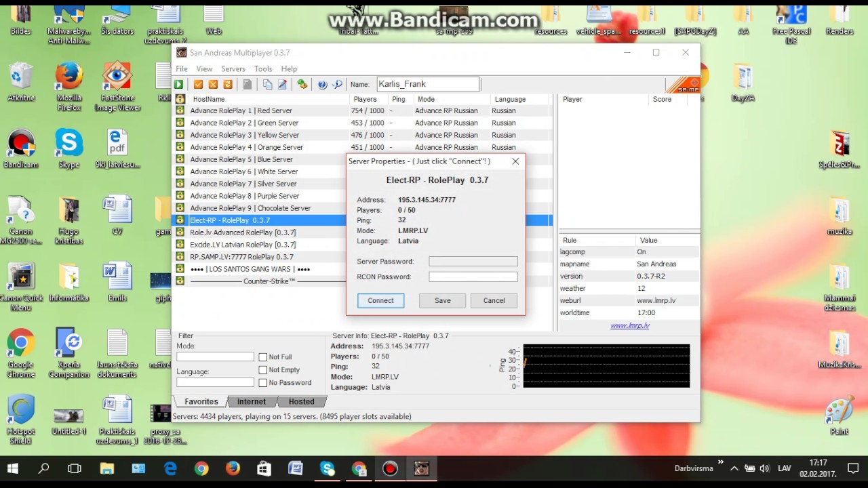Switch to the Hosted tab
The width and height of the screenshot is (868, 488).
302,401
